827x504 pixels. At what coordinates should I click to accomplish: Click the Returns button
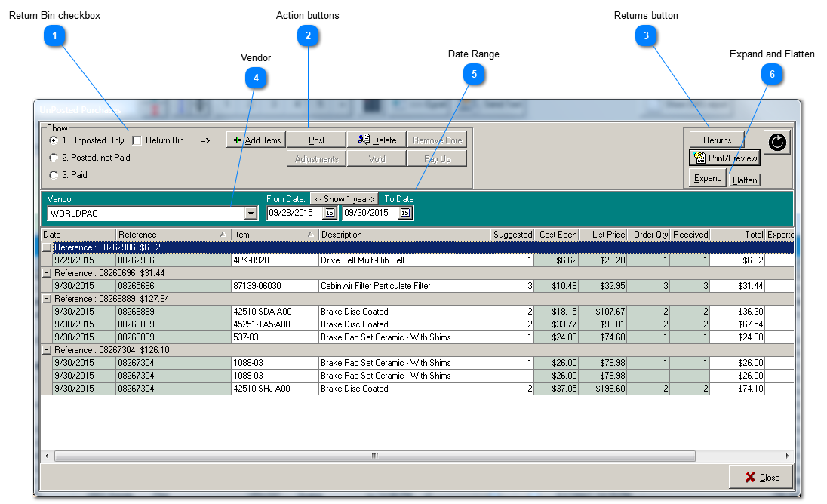tap(717, 140)
